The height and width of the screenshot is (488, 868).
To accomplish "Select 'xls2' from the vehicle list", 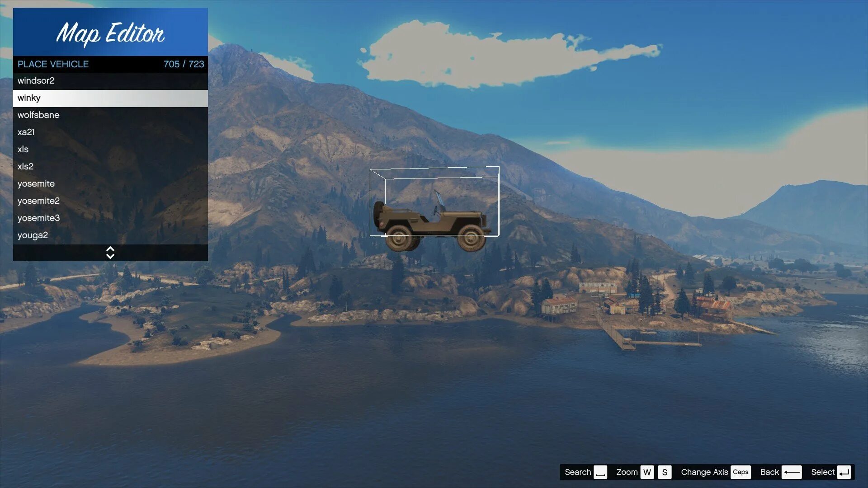I will click(25, 166).
